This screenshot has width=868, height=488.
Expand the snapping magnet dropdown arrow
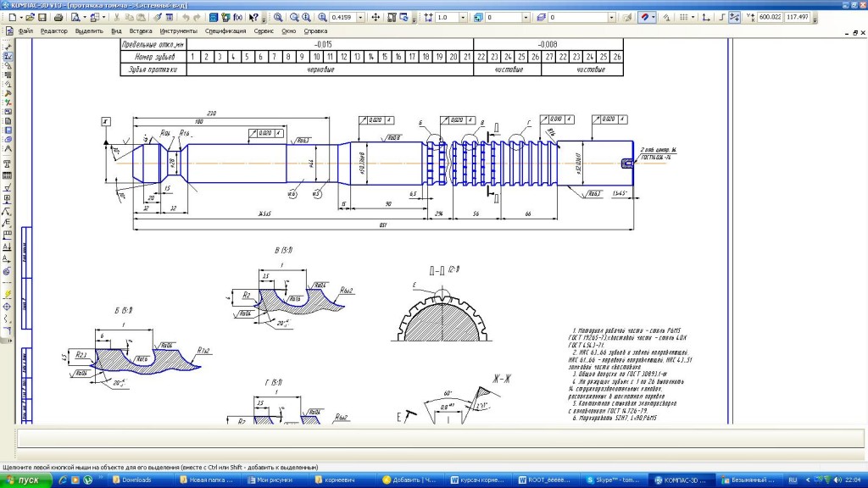[x=654, y=18]
